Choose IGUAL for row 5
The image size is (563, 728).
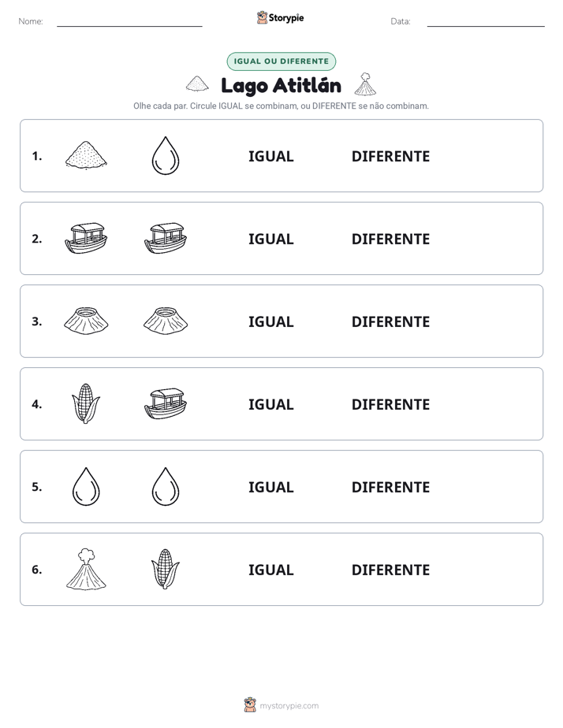[x=270, y=487]
